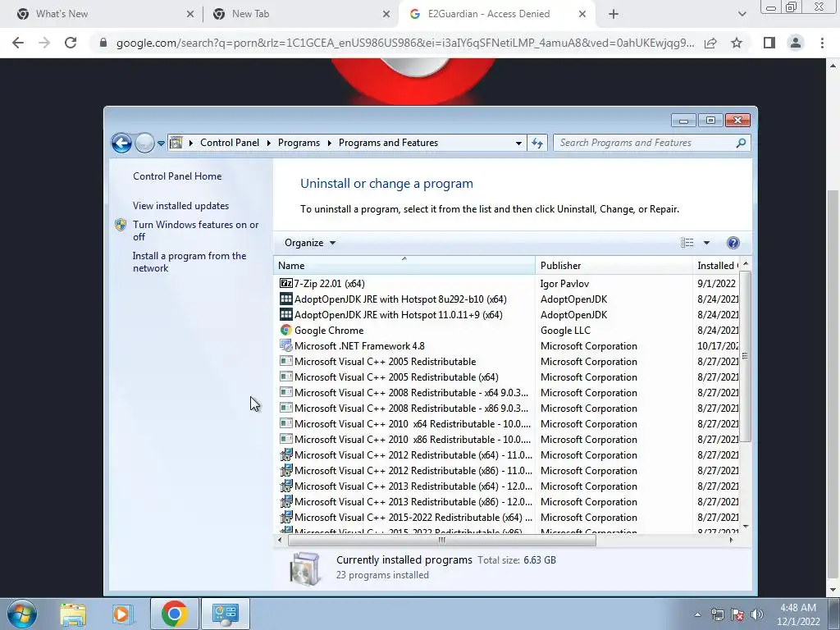840x630 pixels.
Task: Click the Google LLC publisher cell
Action: [x=565, y=330]
